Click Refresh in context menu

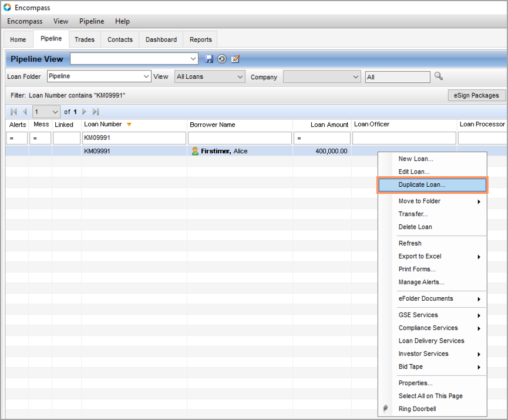tap(410, 243)
